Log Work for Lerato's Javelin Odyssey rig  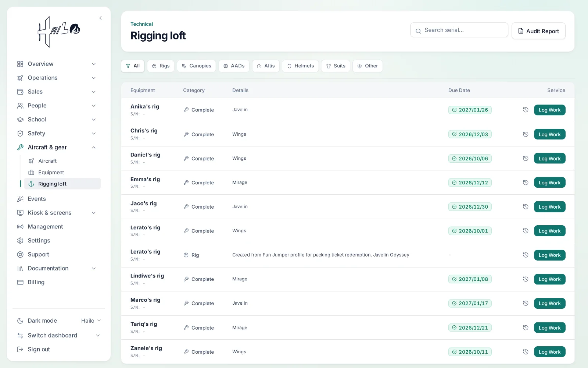point(549,255)
